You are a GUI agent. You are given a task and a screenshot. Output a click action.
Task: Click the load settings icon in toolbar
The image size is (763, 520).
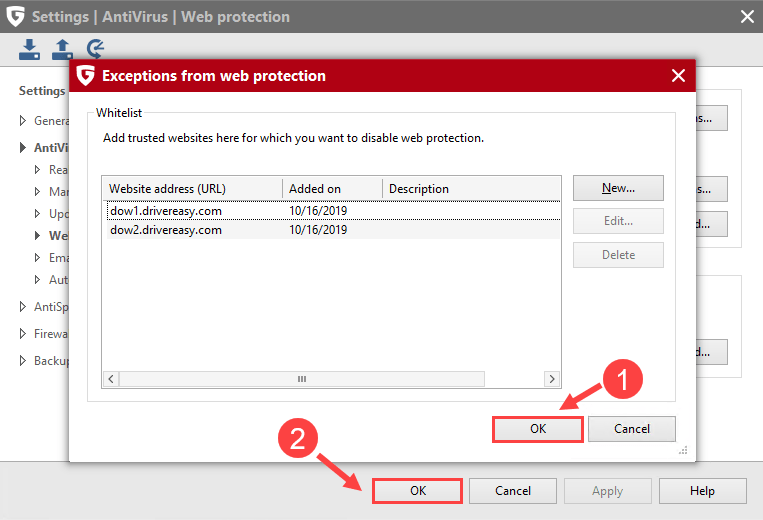(x=30, y=48)
